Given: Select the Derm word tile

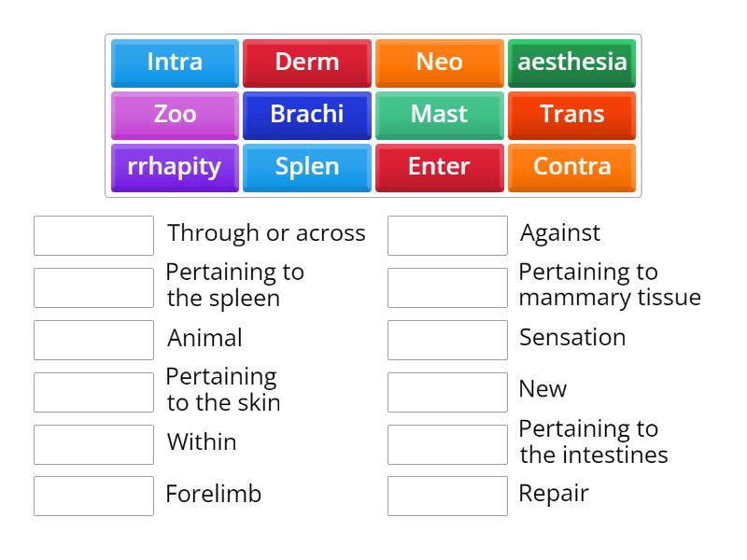Looking at the screenshot, I should (x=306, y=63).
